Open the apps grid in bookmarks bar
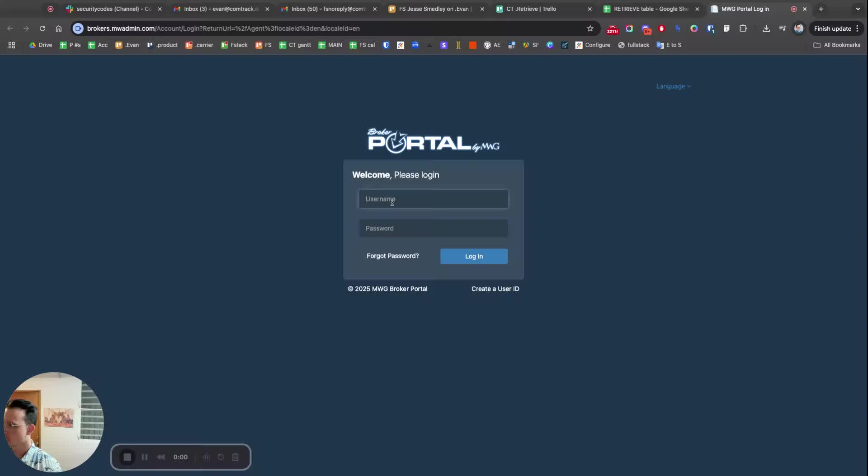 point(12,45)
